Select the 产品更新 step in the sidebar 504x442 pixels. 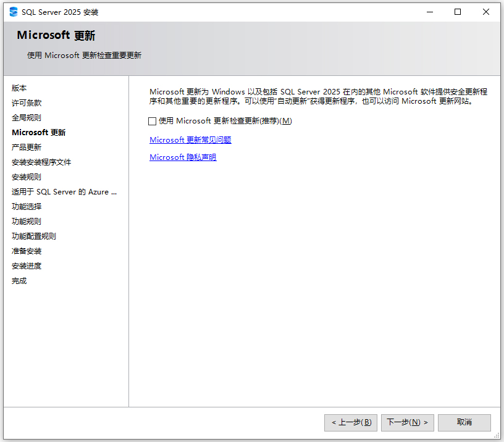point(27,147)
